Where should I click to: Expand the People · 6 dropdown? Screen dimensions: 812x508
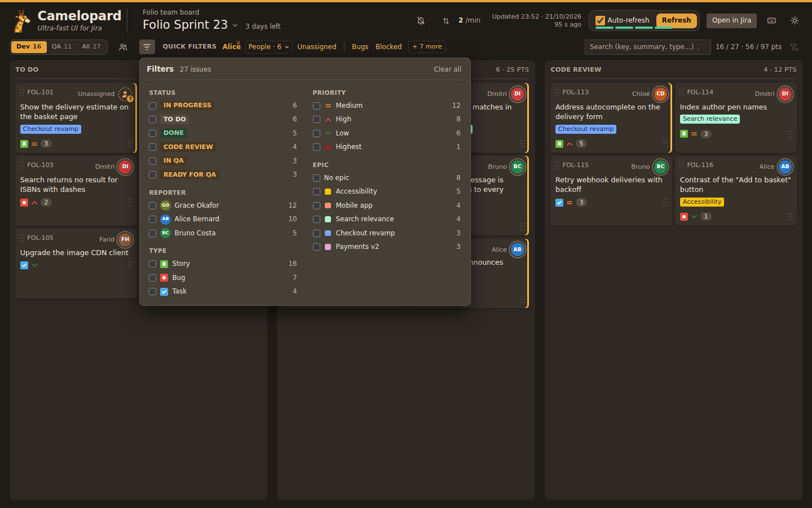[x=268, y=47]
